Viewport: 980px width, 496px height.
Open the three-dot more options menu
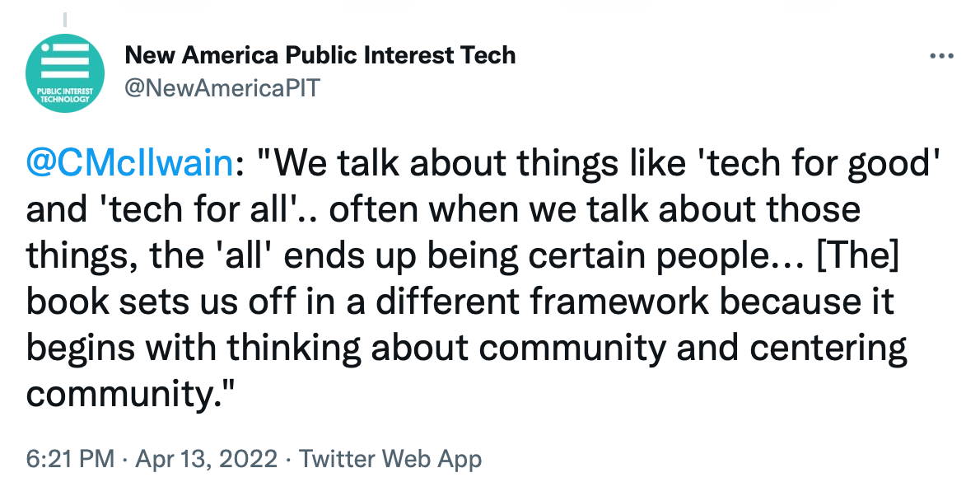coord(941,56)
